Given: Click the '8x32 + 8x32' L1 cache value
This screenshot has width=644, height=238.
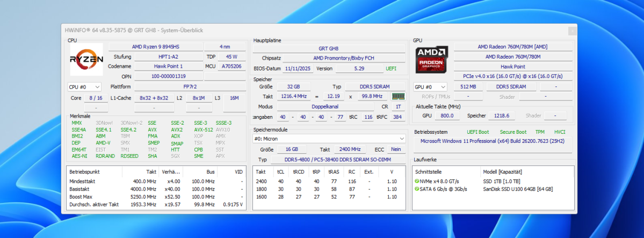Looking at the screenshot, I should pyautogui.click(x=154, y=98).
